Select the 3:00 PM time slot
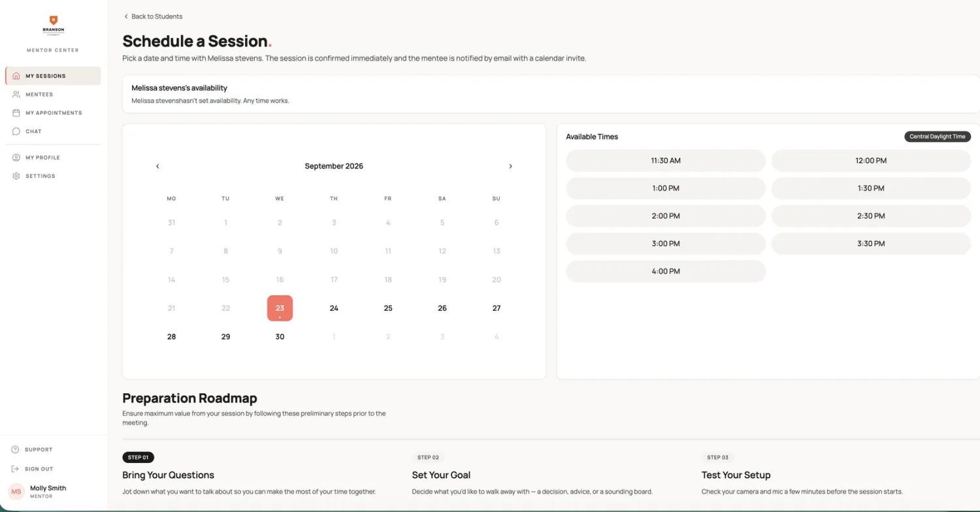This screenshot has width=980, height=512. point(666,244)
